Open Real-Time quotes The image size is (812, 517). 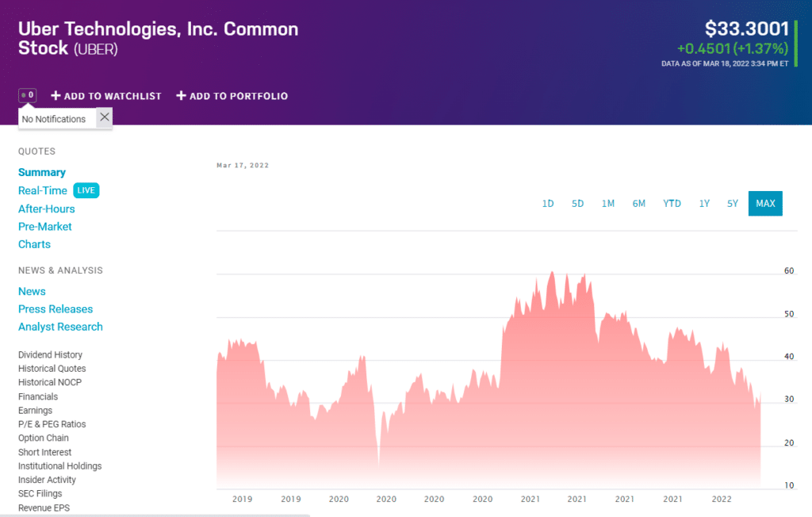(x=43, y=190)
